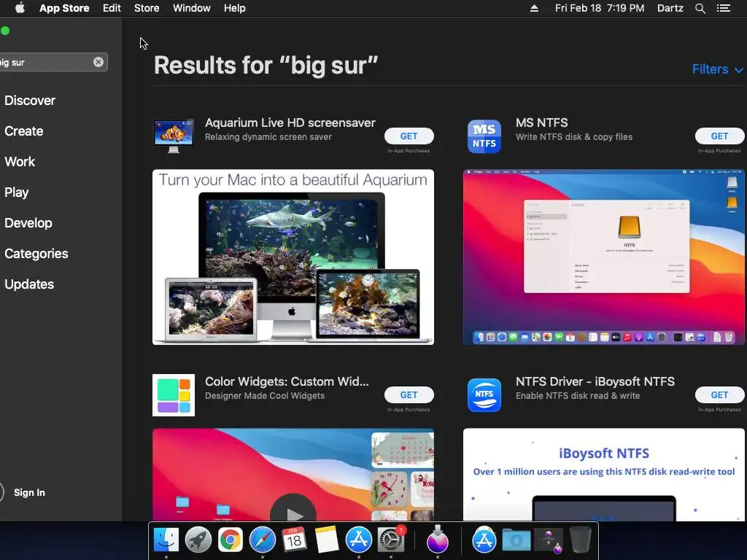
Task: Clear the search field text
Action: coord(98,62)
